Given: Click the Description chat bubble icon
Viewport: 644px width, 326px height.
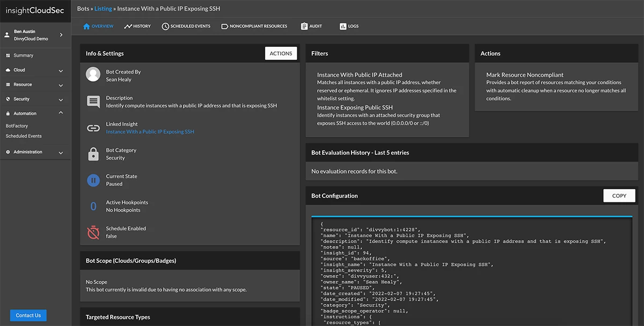Looking at the screenshot, I should tap(93, 102).
